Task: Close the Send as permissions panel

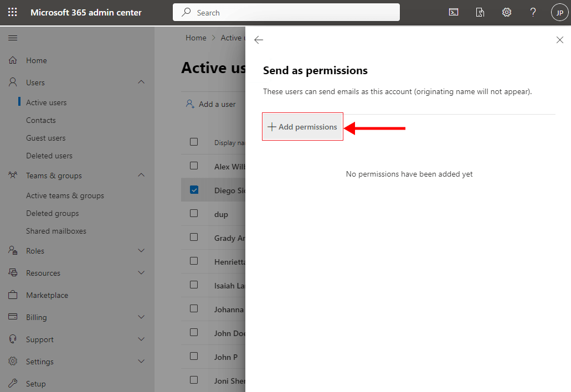Action: pos(559,40)
